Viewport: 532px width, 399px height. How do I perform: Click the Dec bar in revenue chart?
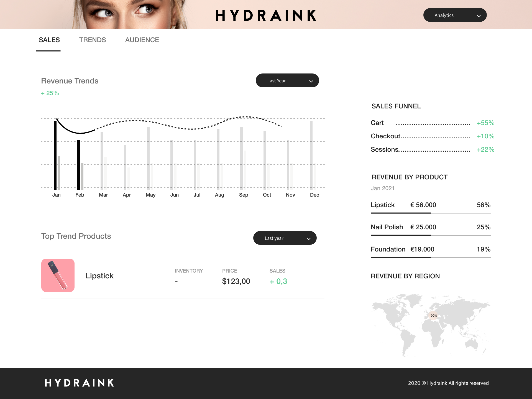click(311, 155)
